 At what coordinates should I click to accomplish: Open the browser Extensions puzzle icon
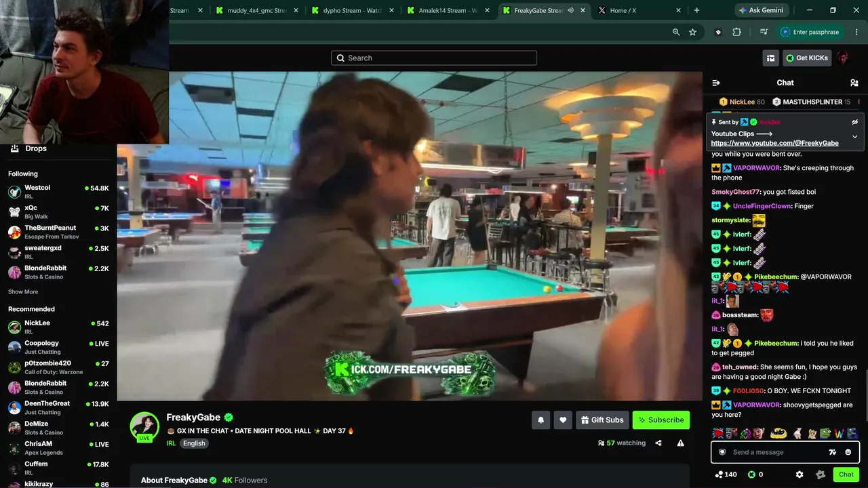pyautogui.click(x=736, y=32)
